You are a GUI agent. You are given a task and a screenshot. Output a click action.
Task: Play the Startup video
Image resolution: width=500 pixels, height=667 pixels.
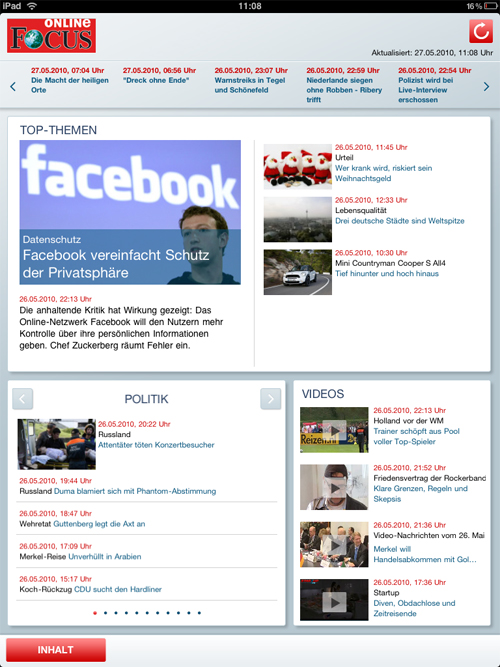point(334,601)
